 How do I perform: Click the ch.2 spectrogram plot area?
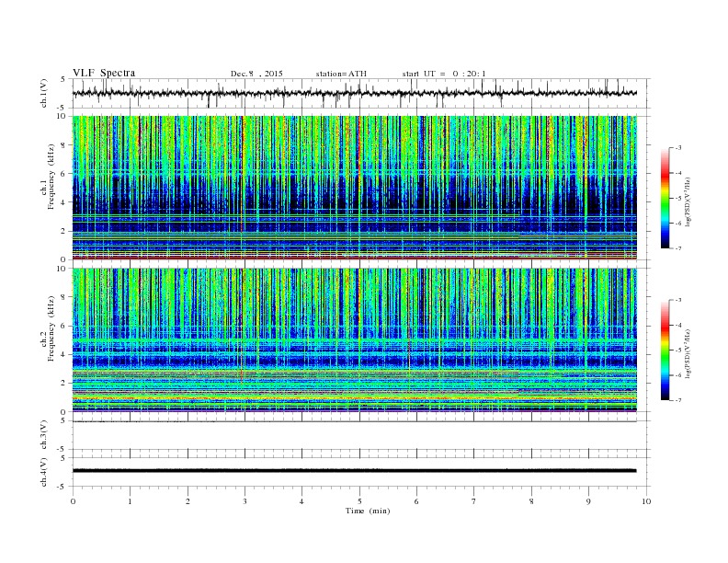[x=355, y=340]
